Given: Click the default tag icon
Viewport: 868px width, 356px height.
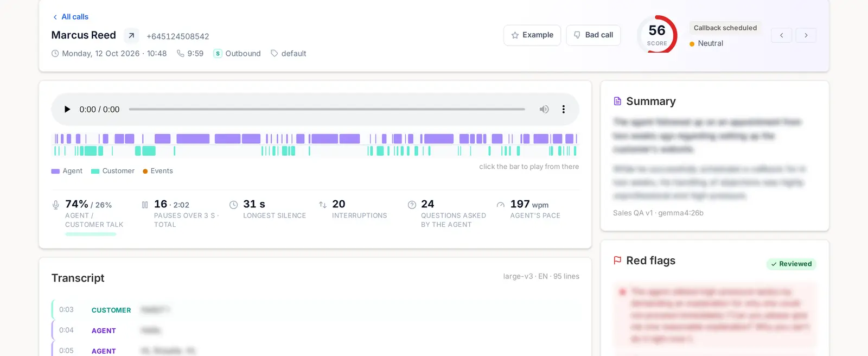Looking at the screenshot, I should tap(275, 53).
